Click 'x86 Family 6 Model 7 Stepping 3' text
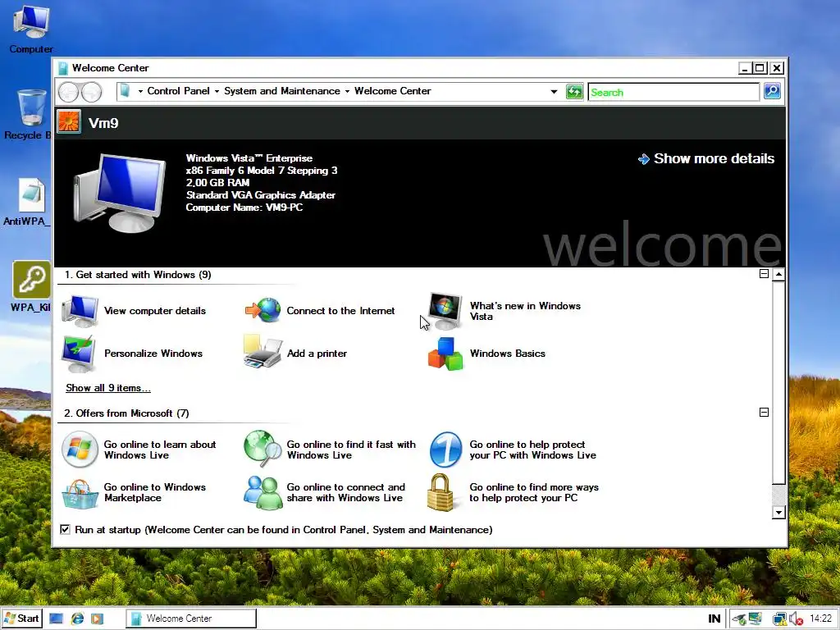 pos(262,171)
